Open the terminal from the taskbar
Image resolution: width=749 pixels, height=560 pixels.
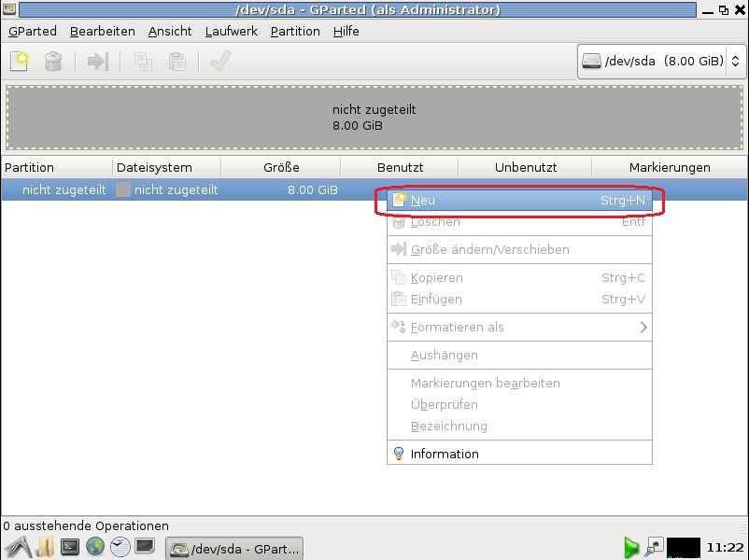70,547
